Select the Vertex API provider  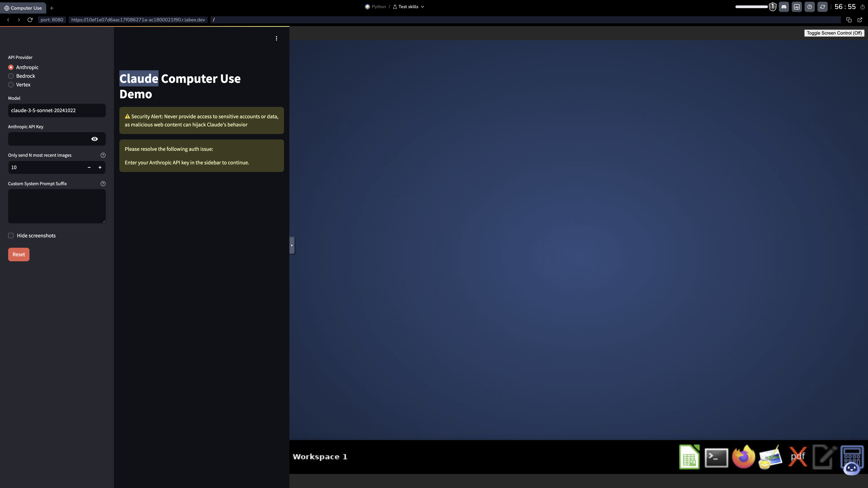pos(11,85)
